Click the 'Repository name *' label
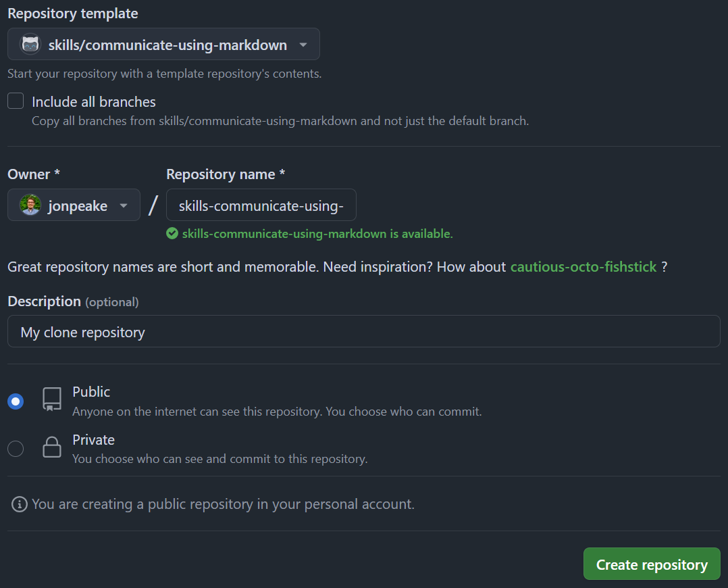 225,174
